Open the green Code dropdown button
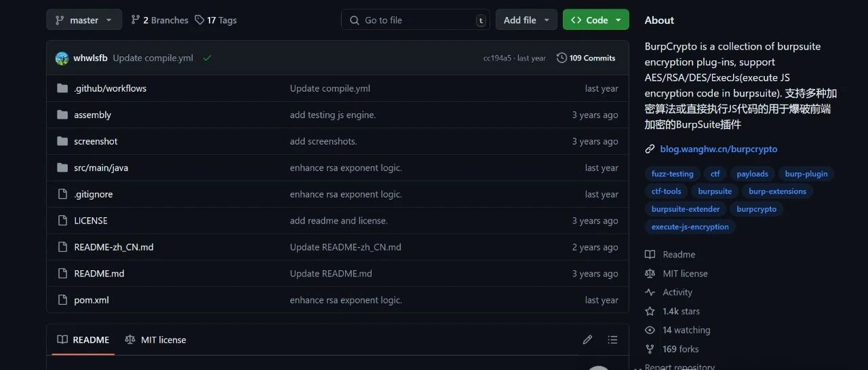Viewport: 868px width, 370px height. [x=595, y=20]
